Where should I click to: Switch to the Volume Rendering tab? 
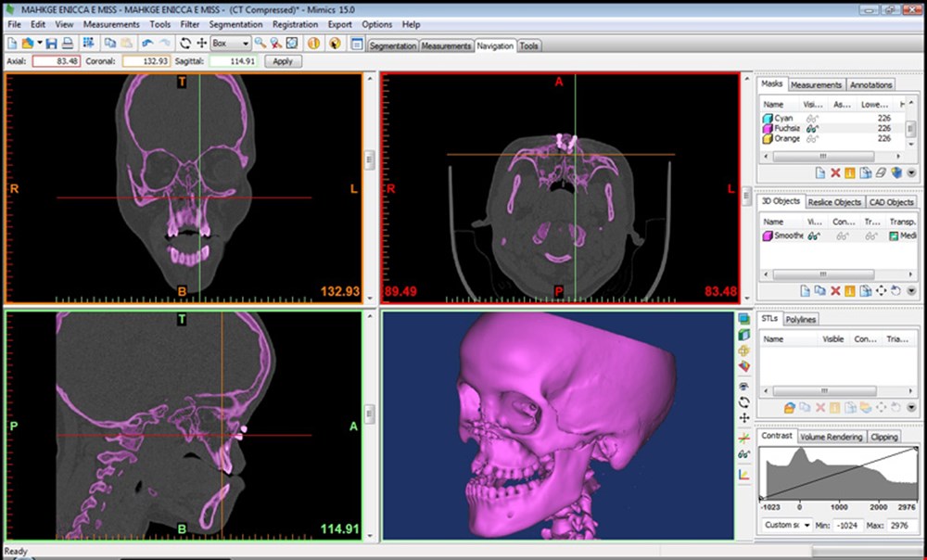831,437
